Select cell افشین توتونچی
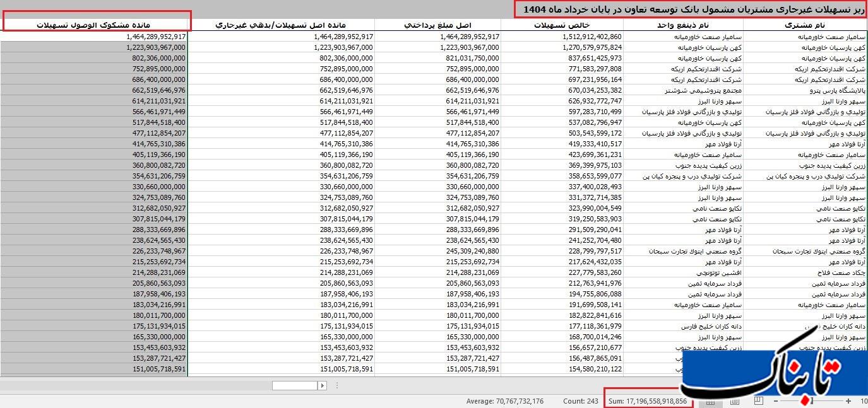Screen dimensions: 868x408 684,272
